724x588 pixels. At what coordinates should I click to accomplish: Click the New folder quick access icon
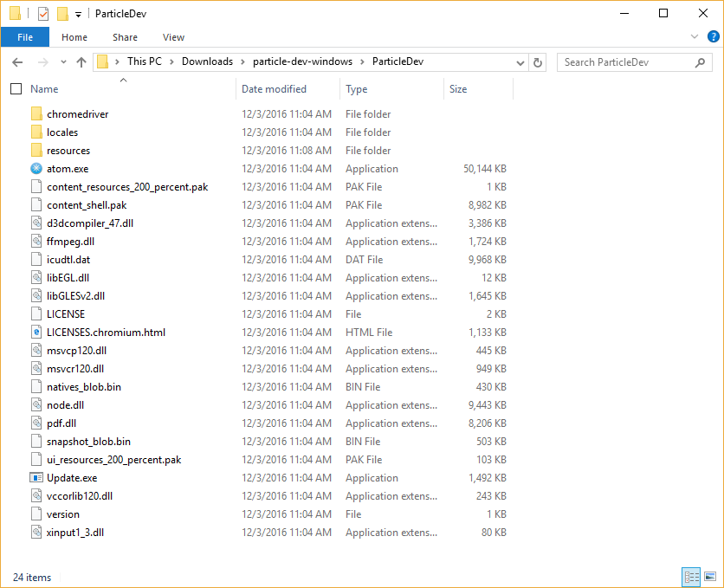pyautogui.click(x=63, y=14)
